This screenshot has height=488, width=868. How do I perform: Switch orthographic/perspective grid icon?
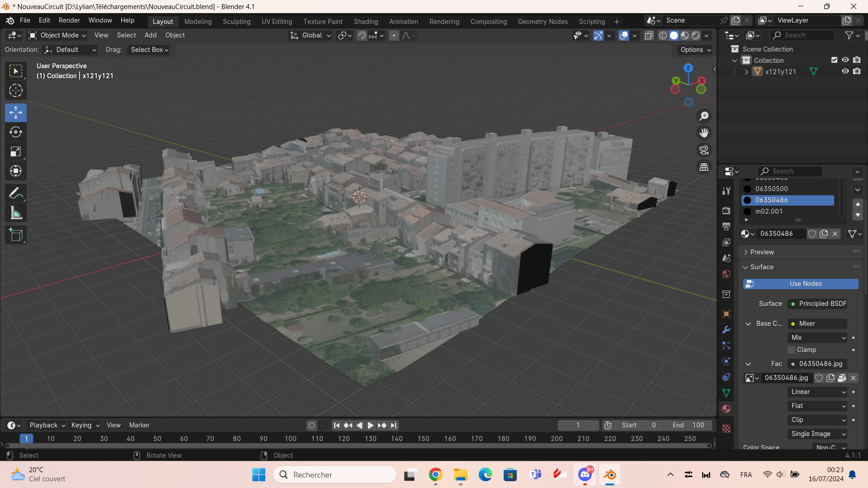704,167
